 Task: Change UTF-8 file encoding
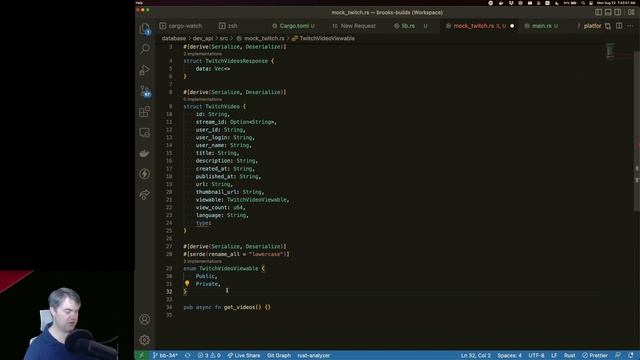[x=536, y=356]
